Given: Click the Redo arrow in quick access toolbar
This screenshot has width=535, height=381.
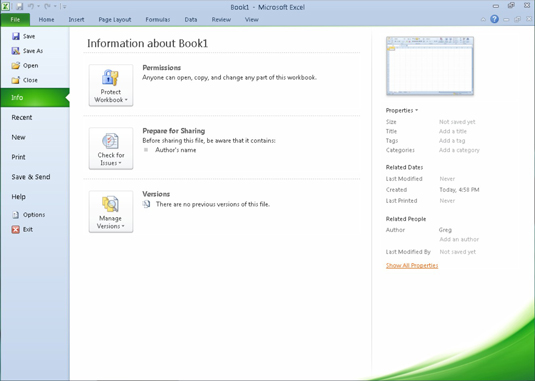Looking at the screenshot, I should [47, 6].
